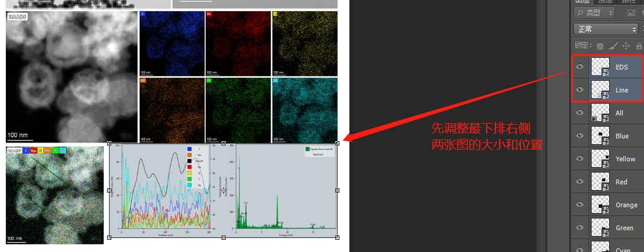This screenshot has width=644, height=252.
Task: Open the 正常 blending mode dropdown
Action: click(x=605, y=29)
